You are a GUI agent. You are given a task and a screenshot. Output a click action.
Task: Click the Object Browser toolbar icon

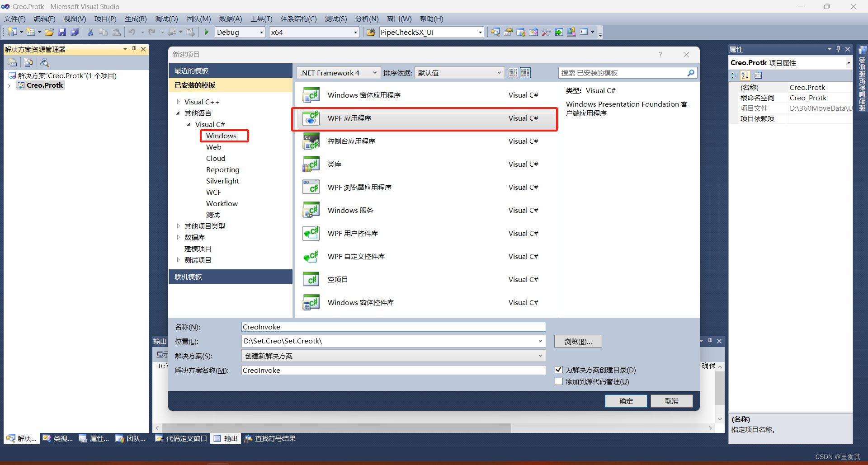(x=533, y=32)
